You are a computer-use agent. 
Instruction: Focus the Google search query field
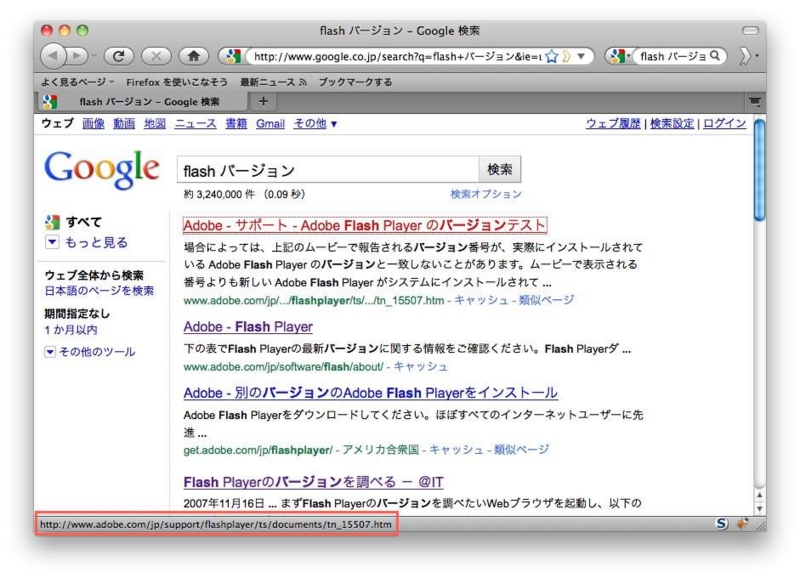328,170
